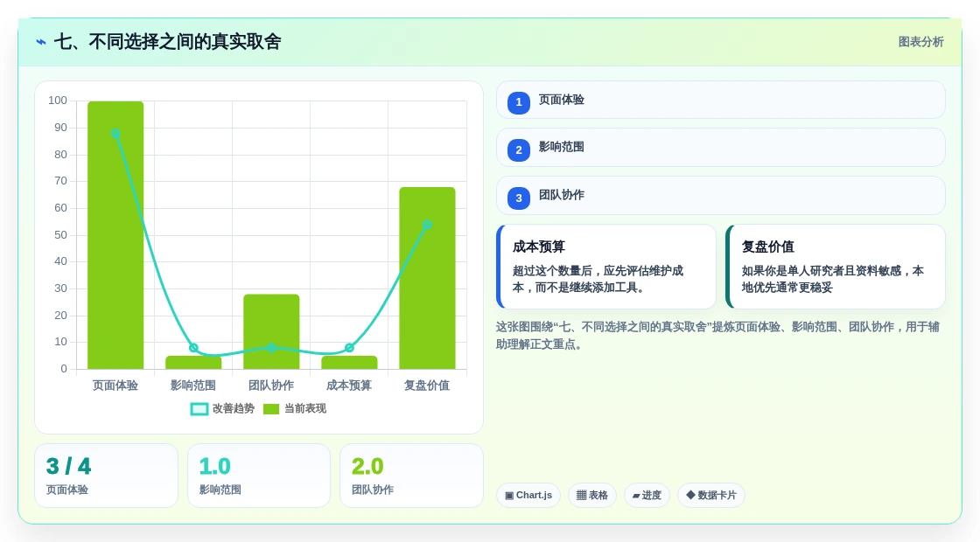
Task: Click the 当前表现 legend label
Action: (x=305, y=408)
